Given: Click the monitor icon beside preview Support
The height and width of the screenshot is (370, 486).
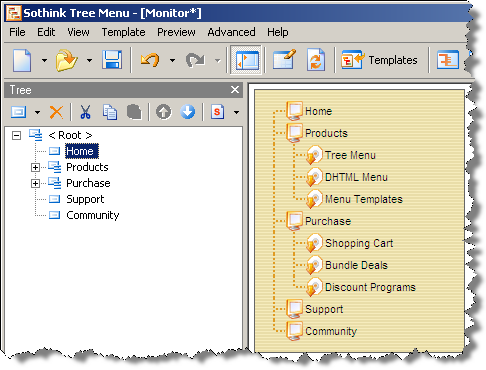Looking at the screenshot, I should coord(295,309).
